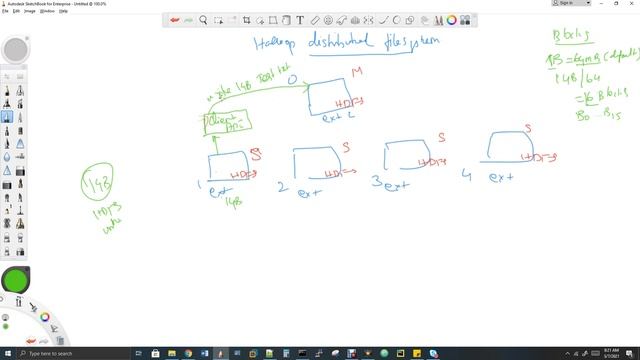Open the Image menu
The height and width of the screenshot is (360, 640).
tap(30, 11)
